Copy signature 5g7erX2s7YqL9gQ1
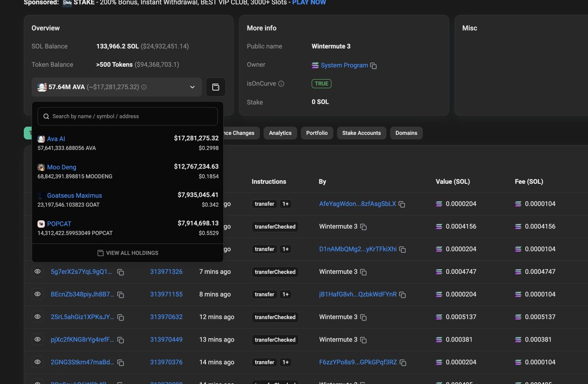Screen dimensions: 588x384 [121, 272]
